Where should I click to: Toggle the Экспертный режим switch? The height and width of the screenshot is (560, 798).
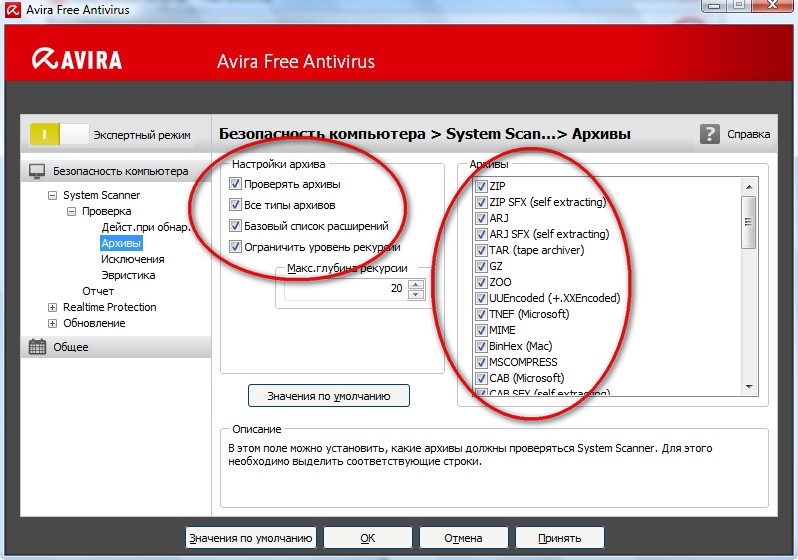pyautogui.click(x=59, y=134)
